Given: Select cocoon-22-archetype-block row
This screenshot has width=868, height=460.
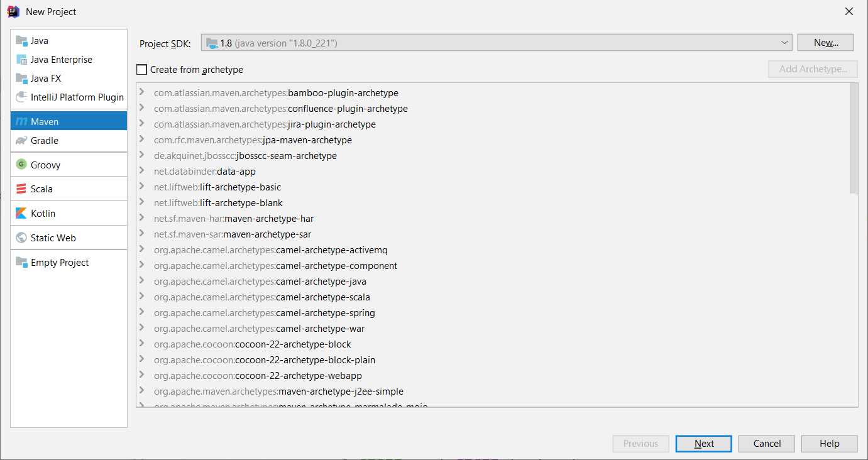Looking at the screenshot, I should pyautogui.click(x=492, y=344).
